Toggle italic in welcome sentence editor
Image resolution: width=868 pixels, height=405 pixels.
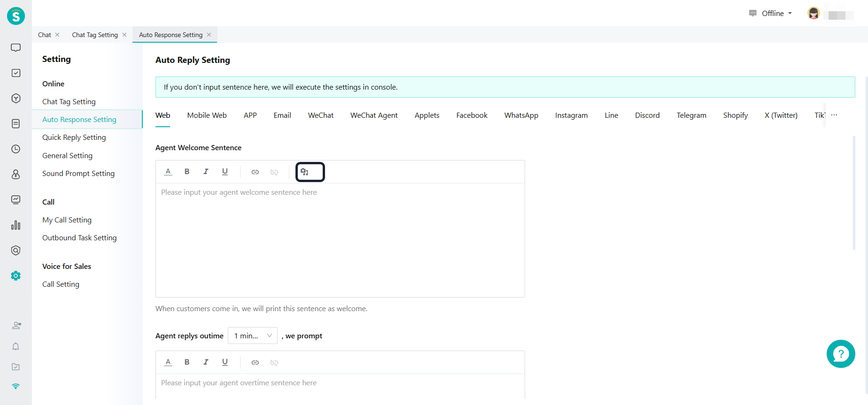[x=206, y=172]
